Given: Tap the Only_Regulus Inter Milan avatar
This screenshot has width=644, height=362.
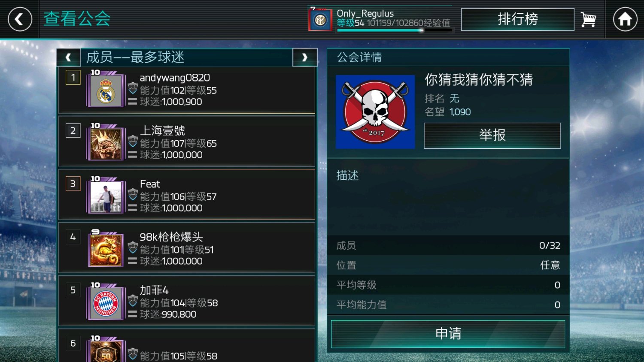Looking at the screenshot, I should [x=320, y=20].
